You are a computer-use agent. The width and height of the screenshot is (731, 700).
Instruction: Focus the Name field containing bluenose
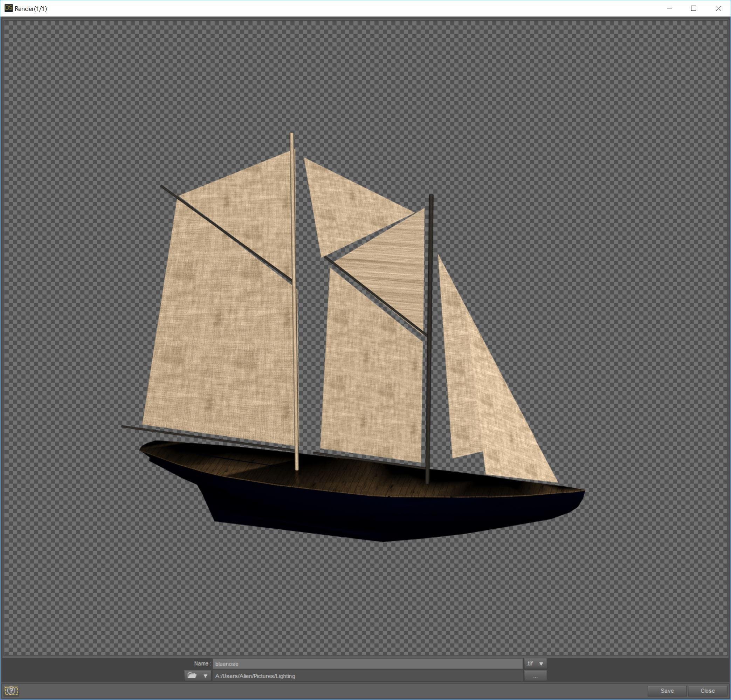tap(367, 664)
